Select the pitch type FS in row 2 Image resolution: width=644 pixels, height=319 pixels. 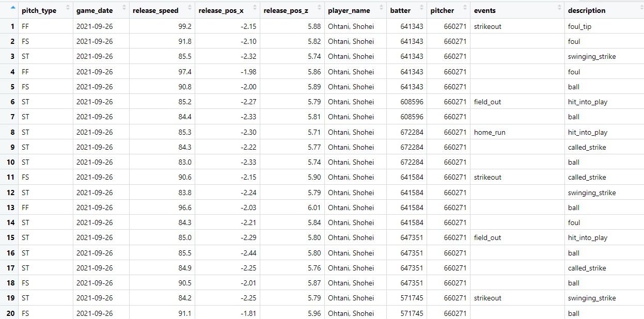25,41
